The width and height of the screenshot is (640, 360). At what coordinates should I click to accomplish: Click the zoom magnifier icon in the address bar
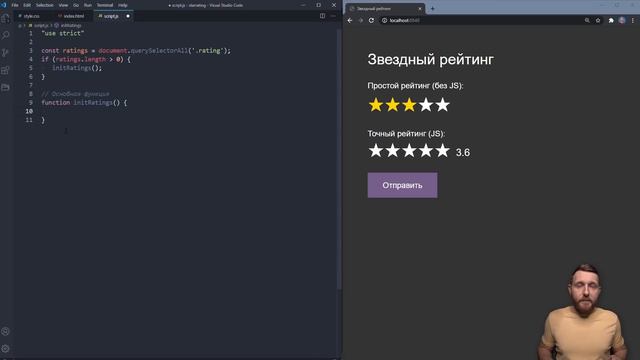[x=587, y=20]
